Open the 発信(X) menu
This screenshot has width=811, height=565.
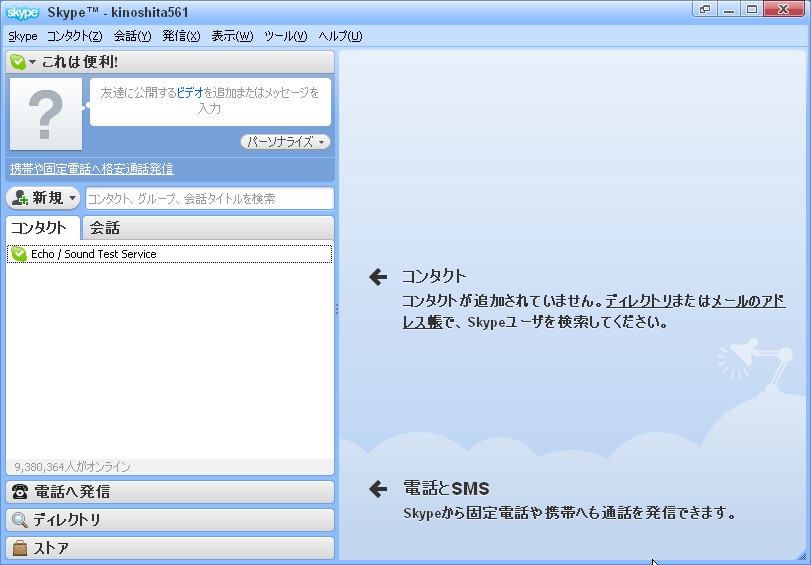pyautogui.click(x=181, y=36)
